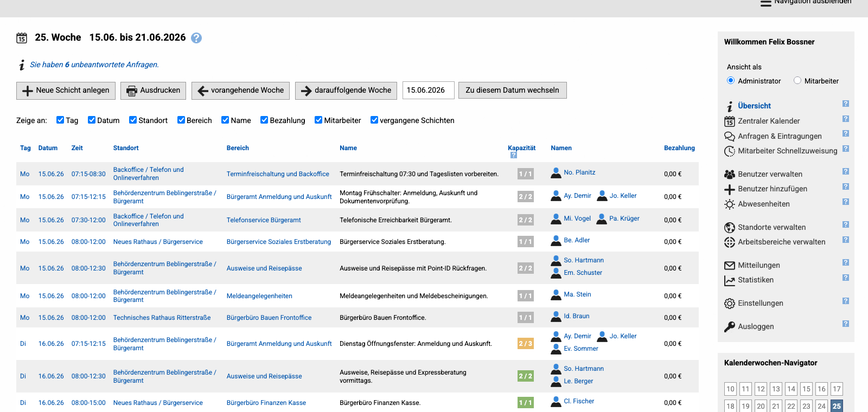868x412 pixels.
Task: Click the help icon beside Mitteilungen
Action: coord(845,262)
